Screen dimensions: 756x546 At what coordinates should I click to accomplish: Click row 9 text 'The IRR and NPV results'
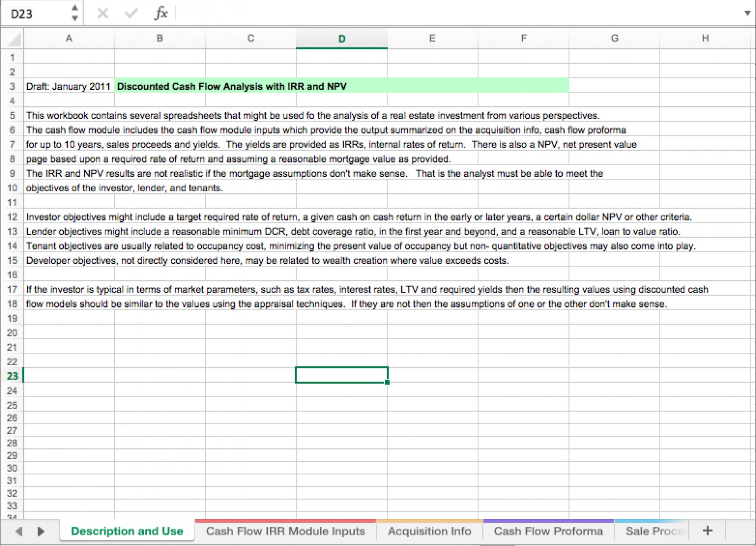click(x=315, y=173)
